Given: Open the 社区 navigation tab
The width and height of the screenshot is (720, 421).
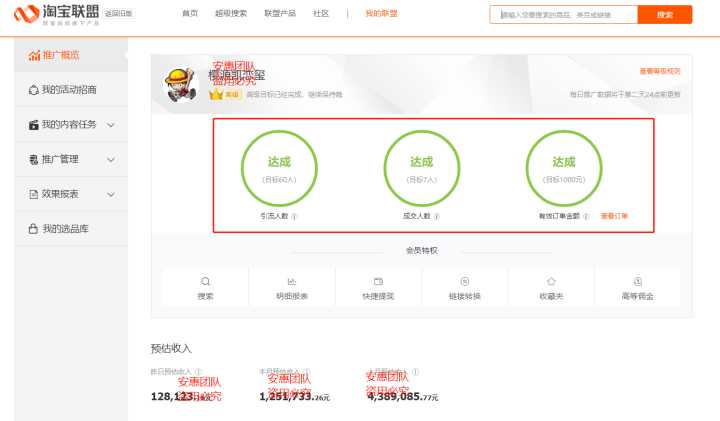Looking at the screenshot, I should (321, 13).
